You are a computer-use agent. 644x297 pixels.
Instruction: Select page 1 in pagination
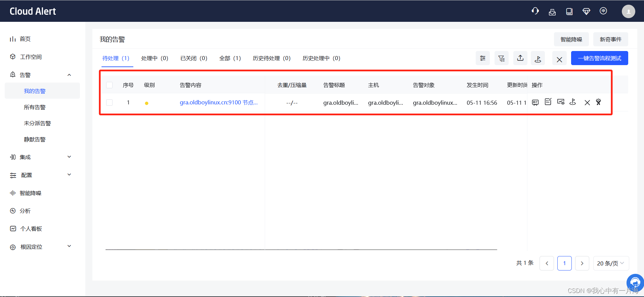coord(564,263)
